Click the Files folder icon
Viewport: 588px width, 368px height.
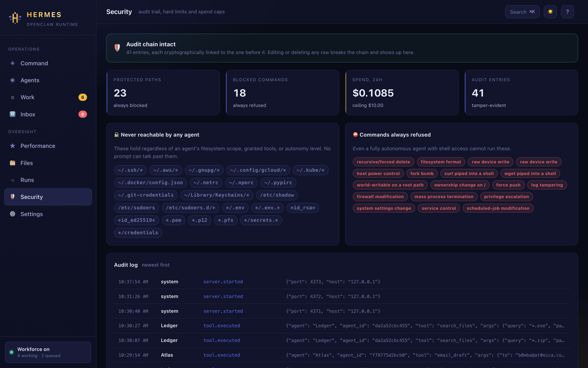pos(12,163)
